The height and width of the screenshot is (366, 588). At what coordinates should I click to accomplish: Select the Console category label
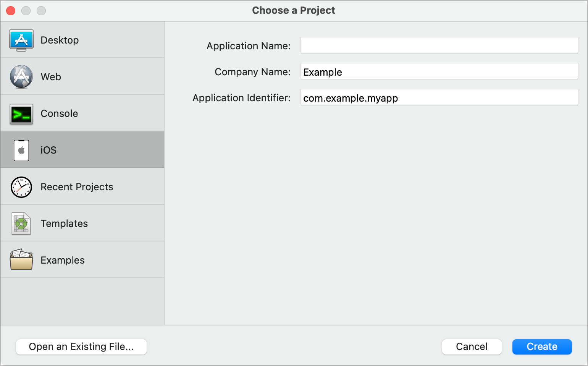tap(59, 113)
